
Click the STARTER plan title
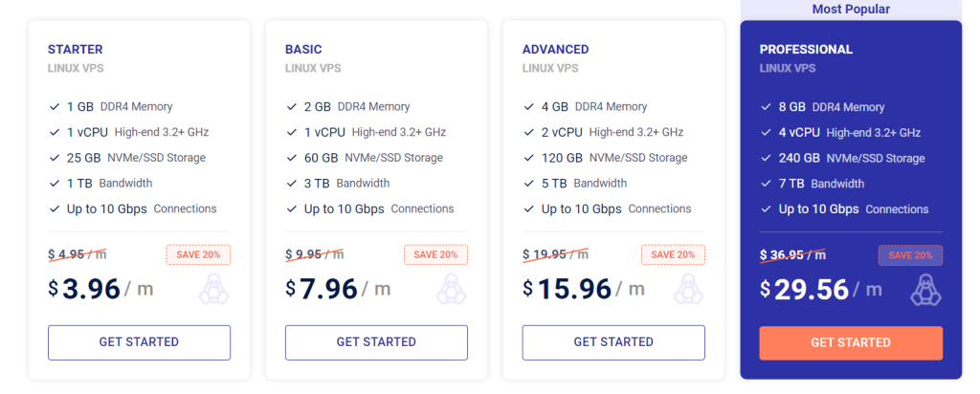click(x=75, y=50)
